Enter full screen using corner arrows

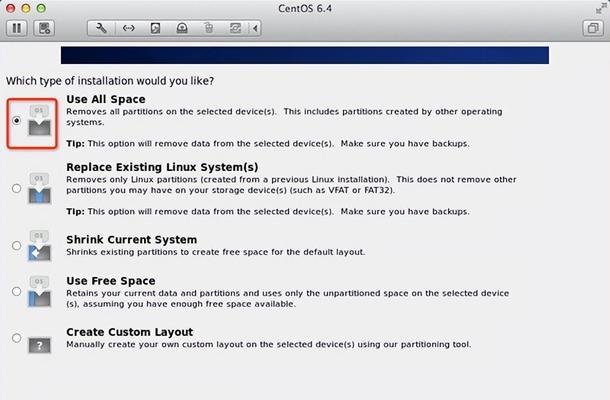pyautogui.click(x=601, y=9)
